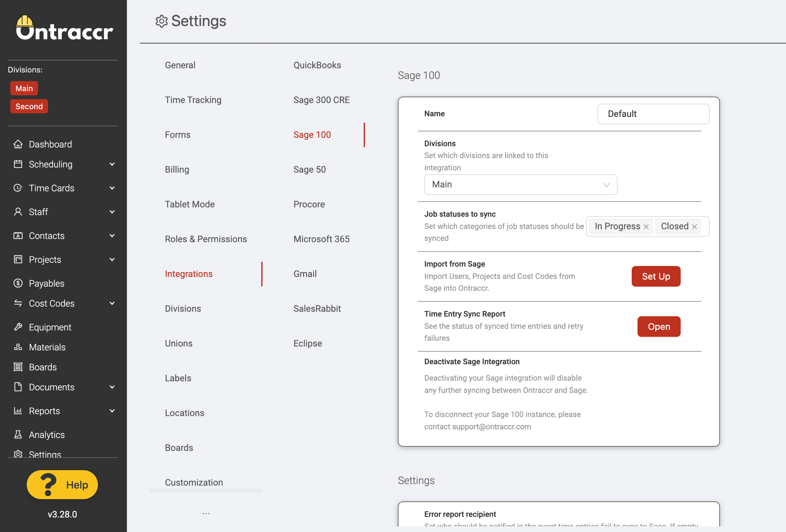Viewport: 786px width, 532px height.
Task: Select the Eclipse integration
Action: tap(308, 343)
